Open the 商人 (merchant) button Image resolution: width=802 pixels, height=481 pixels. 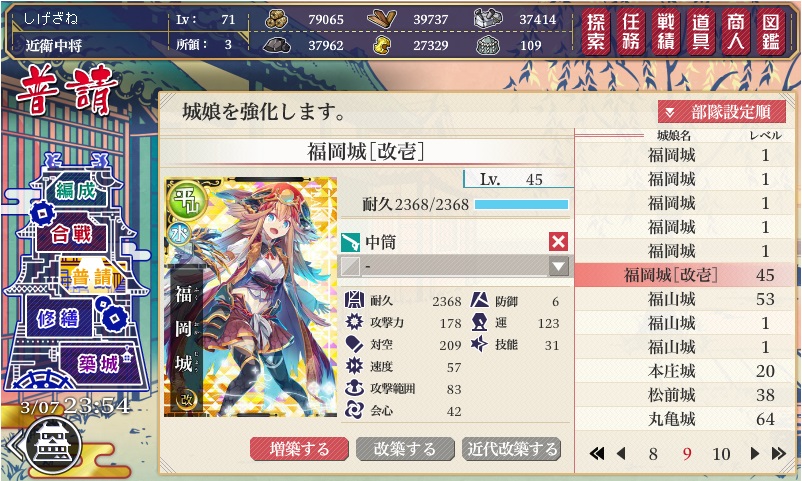click(x=736, y=32)
